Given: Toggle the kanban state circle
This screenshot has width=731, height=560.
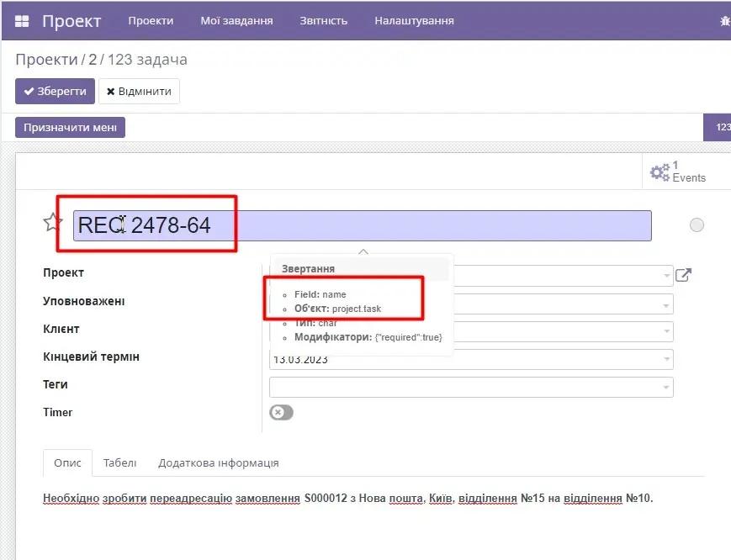Looking at the screenshot, I should click(x=695, y=225).
